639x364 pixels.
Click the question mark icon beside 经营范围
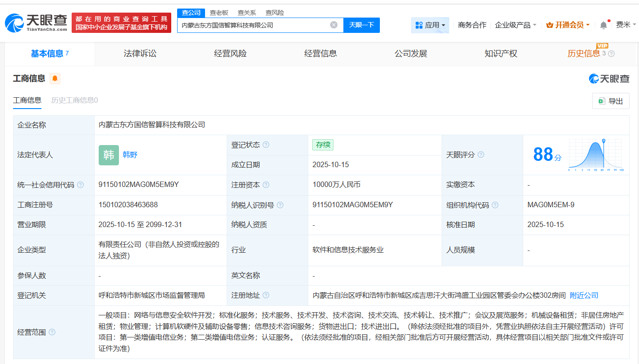click(x=52, y=332)
